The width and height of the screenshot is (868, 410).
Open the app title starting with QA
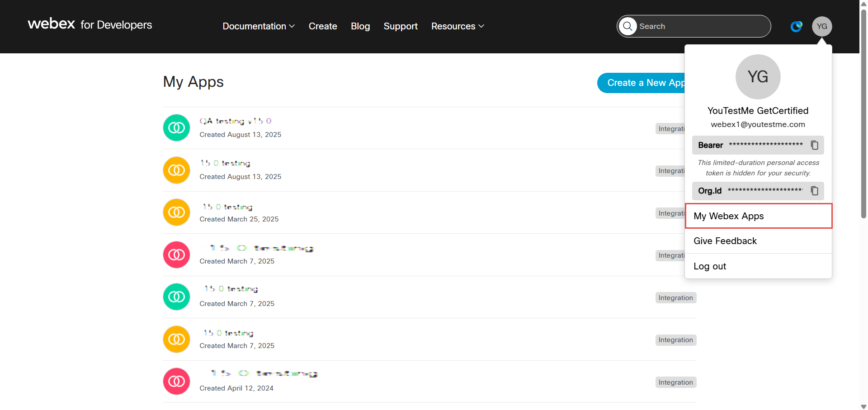click(236, 121)
